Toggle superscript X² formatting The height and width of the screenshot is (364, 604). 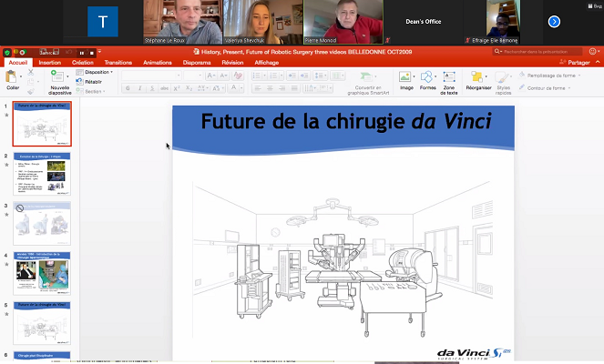[x=177, y=88]
